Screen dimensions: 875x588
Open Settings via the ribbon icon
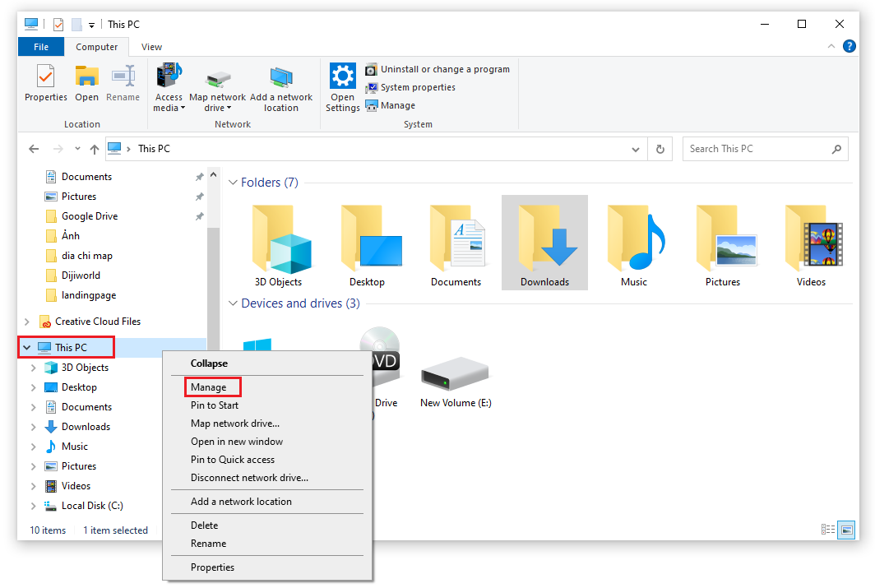pos(342,86)
